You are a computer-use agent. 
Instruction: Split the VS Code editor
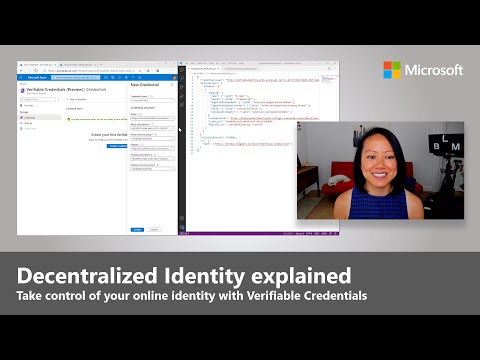(329, 69)
